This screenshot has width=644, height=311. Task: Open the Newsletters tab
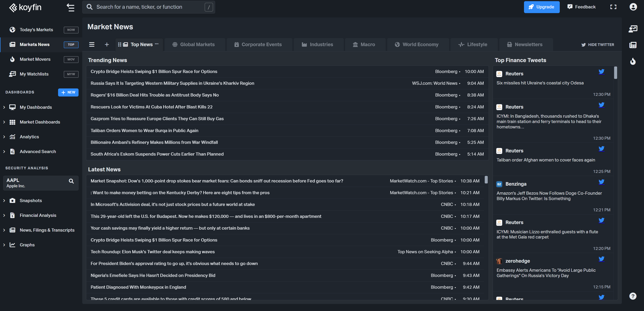(x=526, y=44)
